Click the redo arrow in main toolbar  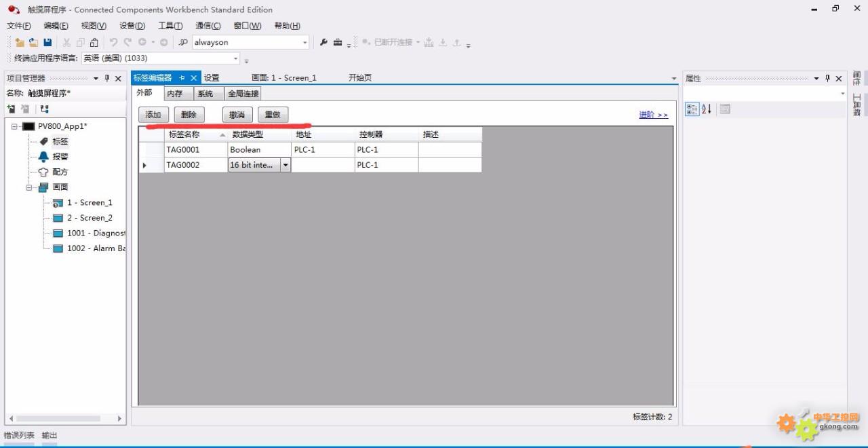(x=127, y=42)
